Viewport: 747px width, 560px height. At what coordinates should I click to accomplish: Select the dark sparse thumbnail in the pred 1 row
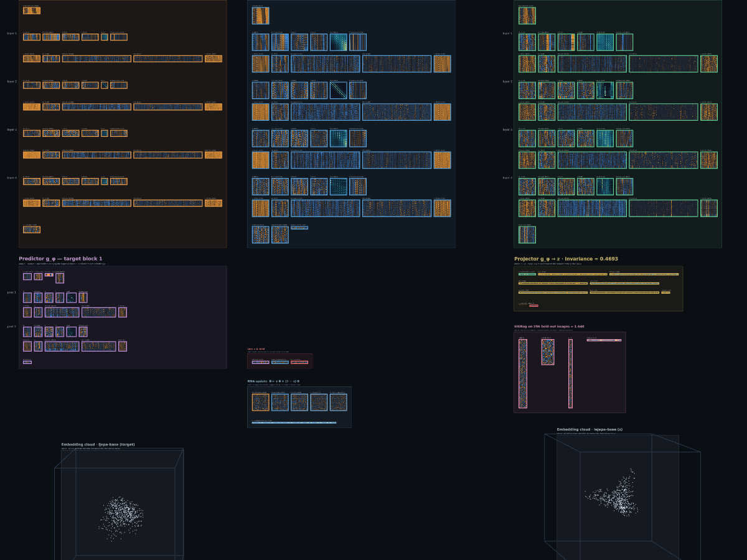[x=72, y=297]
